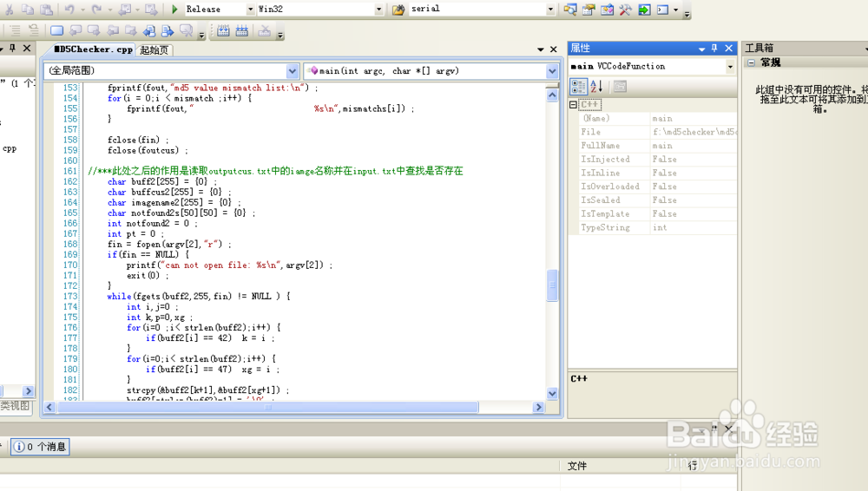Go to previous bookmark in document icon

pyautogui.click(x=149, y=30)
